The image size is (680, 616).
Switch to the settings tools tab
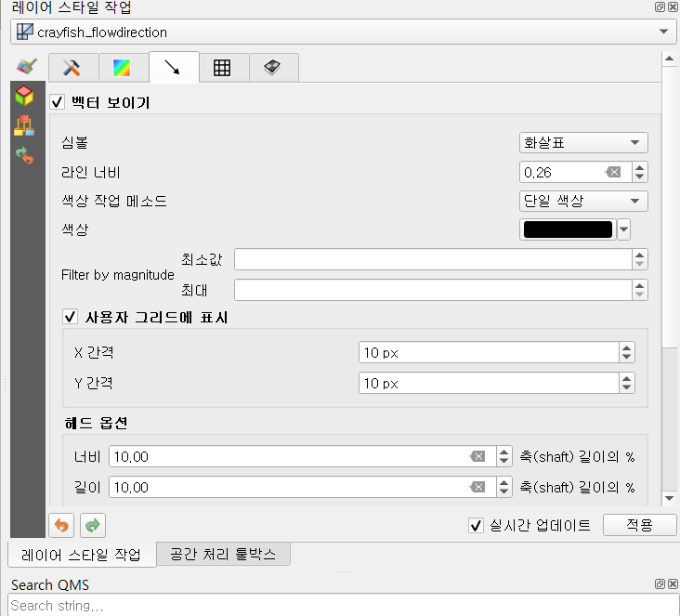(73, 68)
